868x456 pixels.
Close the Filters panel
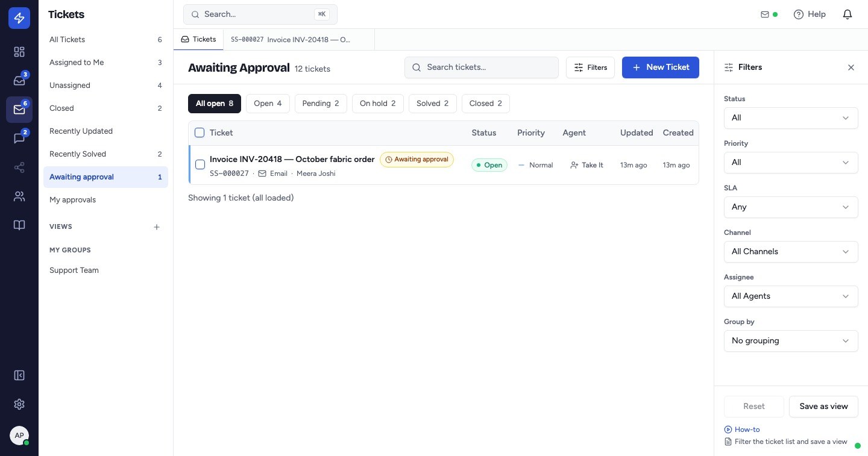851,67
